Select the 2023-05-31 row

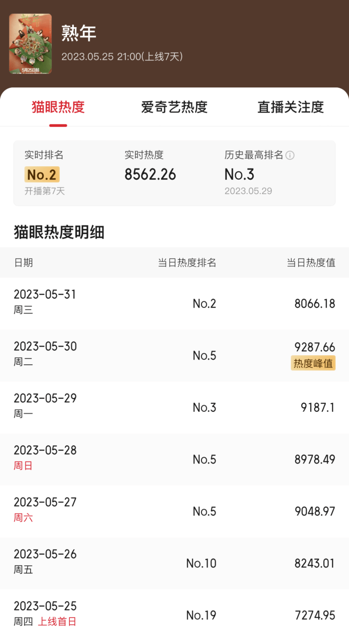[174, 303]
